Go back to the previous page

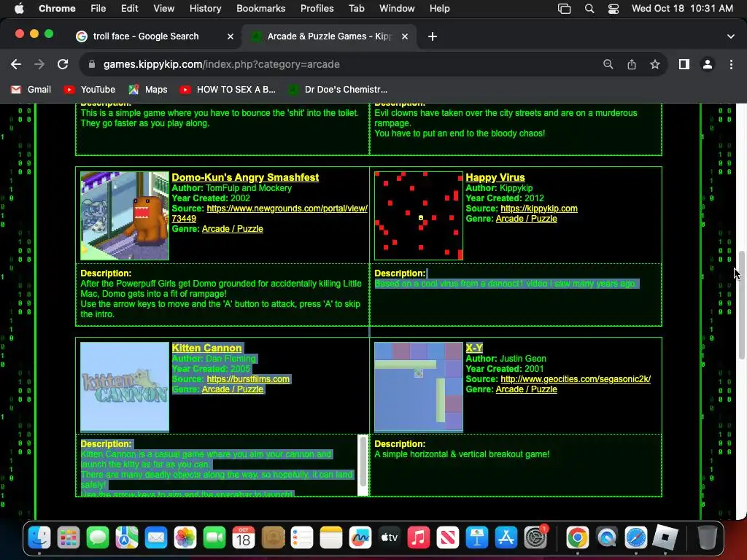pos(16,64)
